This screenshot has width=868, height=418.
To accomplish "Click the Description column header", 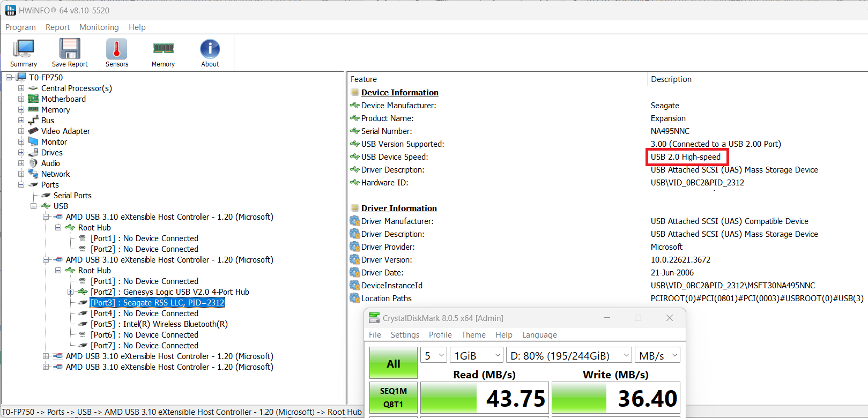I will coord(671,79).
